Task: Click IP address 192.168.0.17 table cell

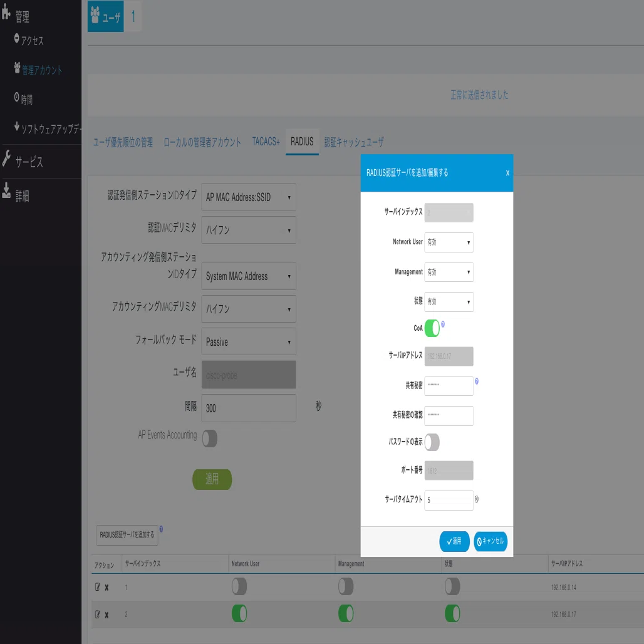Action: [564, 615]
